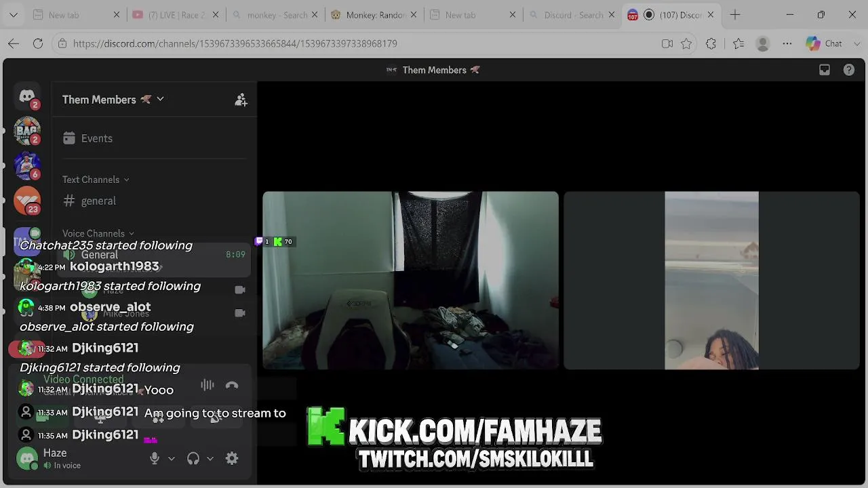Open the favorites list
The image size is (868, 488).
pos(738,43)
